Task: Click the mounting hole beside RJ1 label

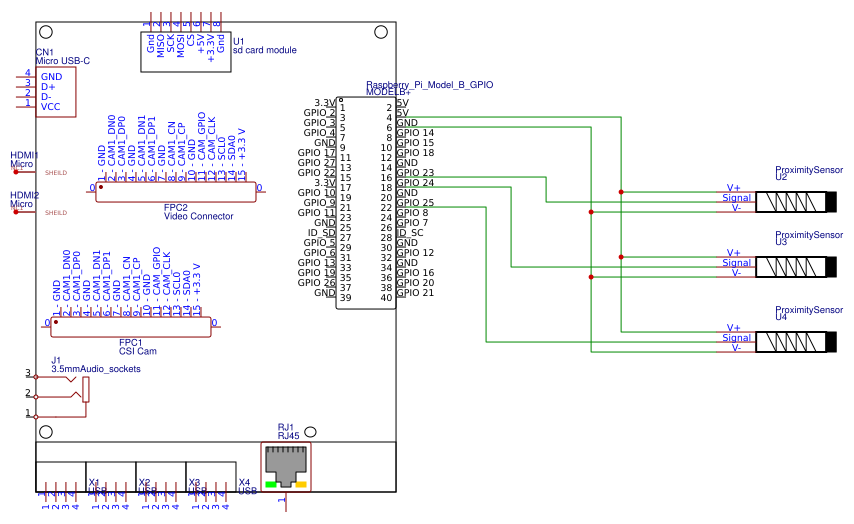Action: coord(310,432)
